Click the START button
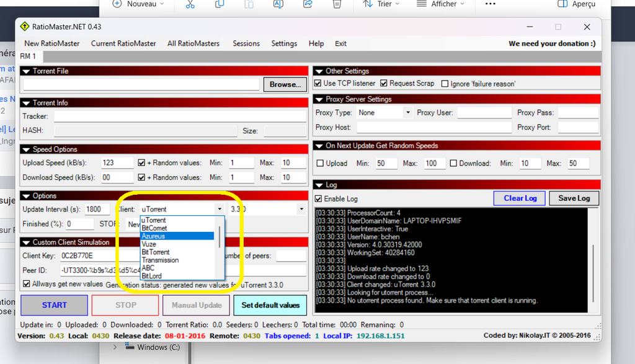 pyautogui.click(x=55, y=305)
